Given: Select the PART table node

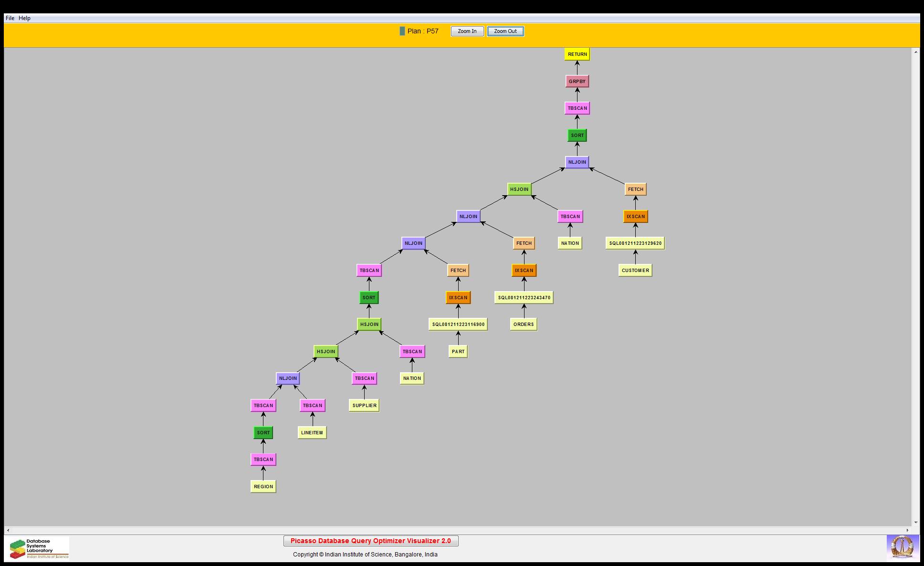Looking at the screenshot, I should 458,352.
